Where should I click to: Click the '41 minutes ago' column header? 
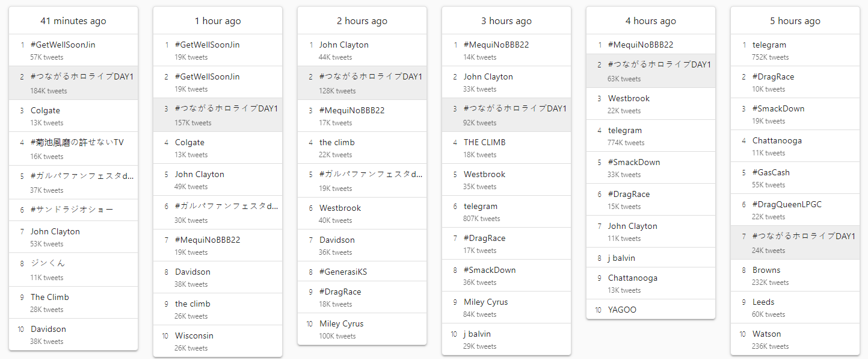(73, 20)
